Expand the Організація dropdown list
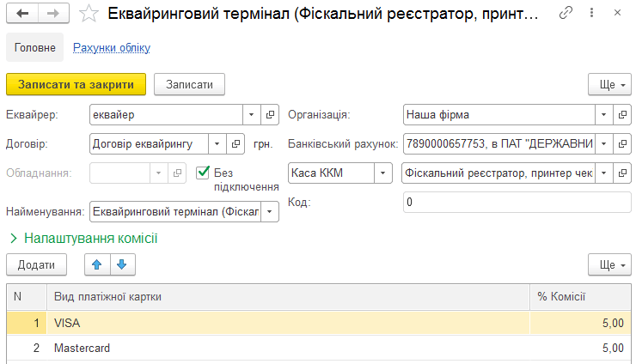Screen dimensions: 636x364 click(x=604, y=115)
